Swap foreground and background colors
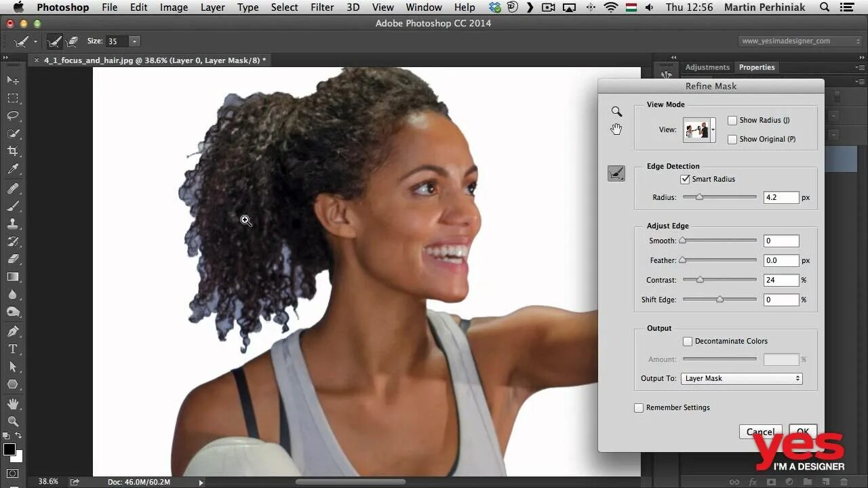 [19, 436]
